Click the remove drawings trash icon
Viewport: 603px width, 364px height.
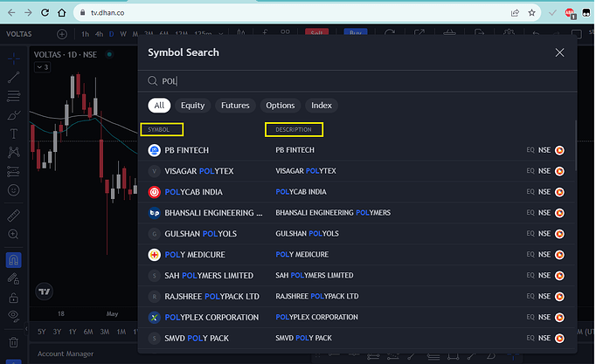[x=13, y=341]
